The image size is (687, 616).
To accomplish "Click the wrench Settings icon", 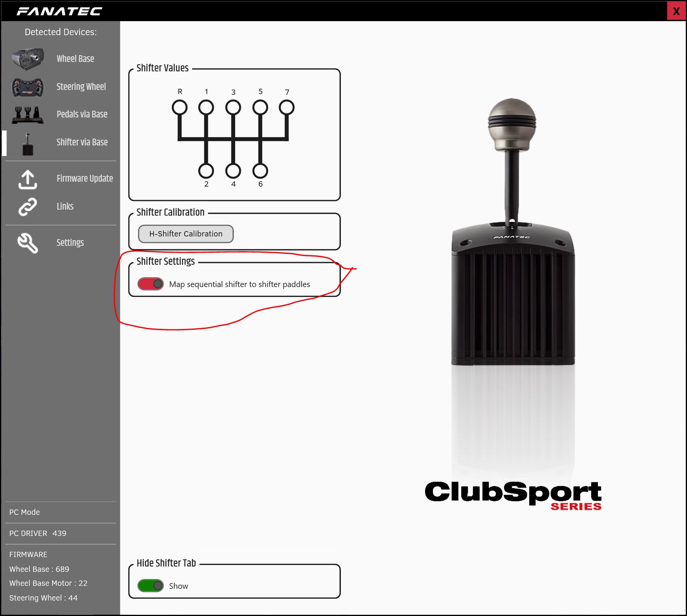I will [x=28, y=243].
